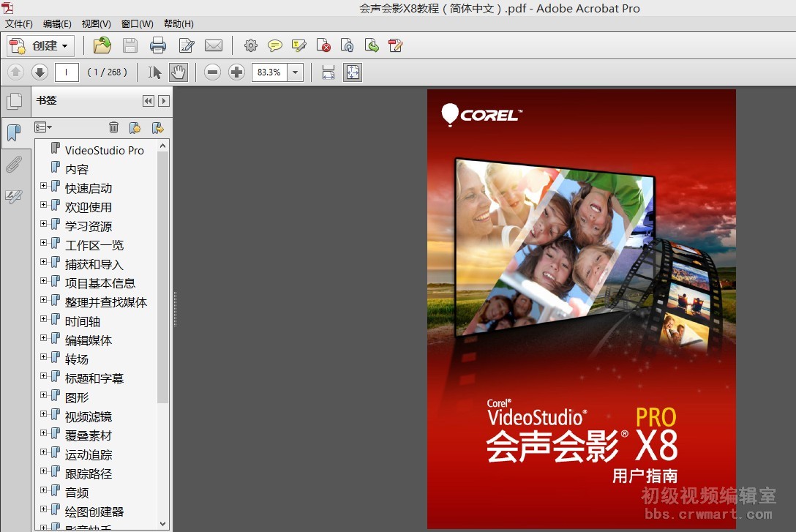796x532 pixels.
Task: Expand the 快速启动 bookmark
Action: tap(44, 186)
